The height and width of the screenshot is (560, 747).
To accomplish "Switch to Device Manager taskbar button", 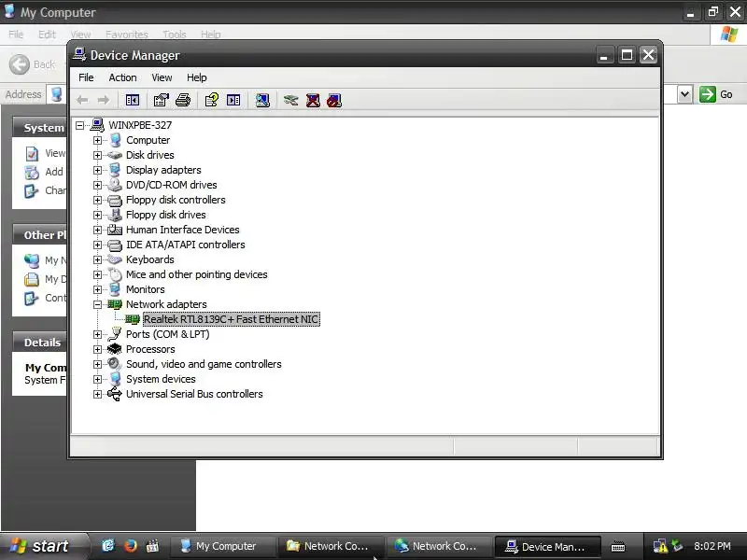I will pyautogui.click(x=546, y=546).
